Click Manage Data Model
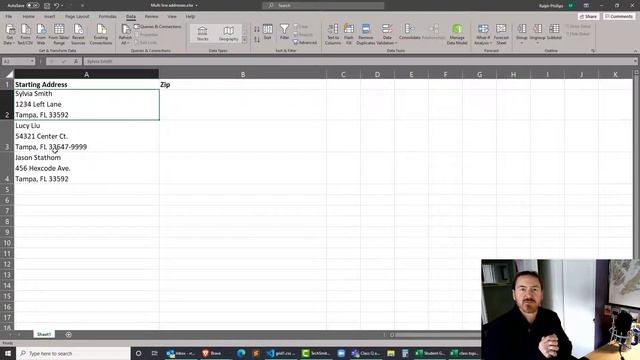Image resolution: width=640 pixels, height=360 pixels. click(x=457, y=34)
